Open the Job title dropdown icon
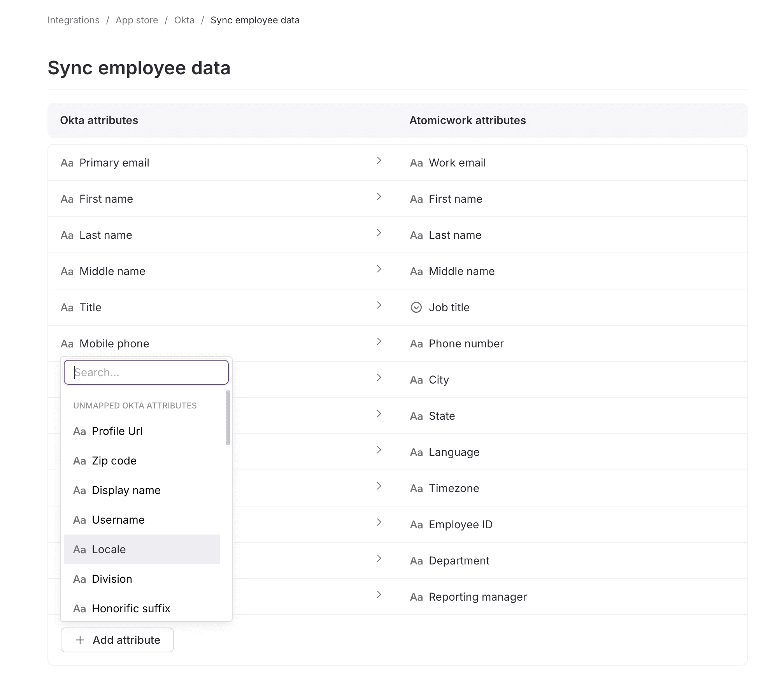The image size is (784, 687). point(416,307)
